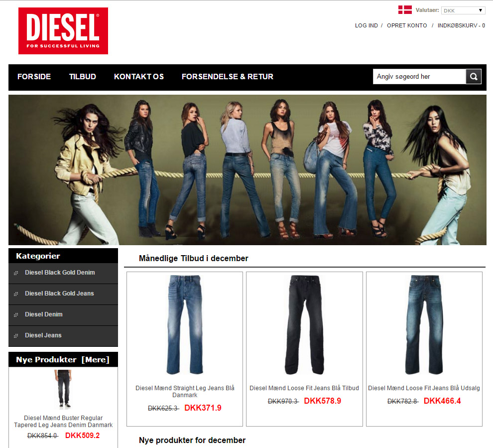Open the KONTAKT OS menu item
Image resolution: width=493 pixels, height=448 pixels.
coord(138,76)
